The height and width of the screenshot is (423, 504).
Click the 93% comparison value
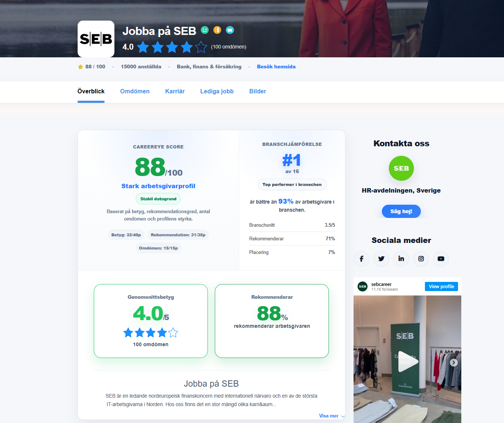286,201
